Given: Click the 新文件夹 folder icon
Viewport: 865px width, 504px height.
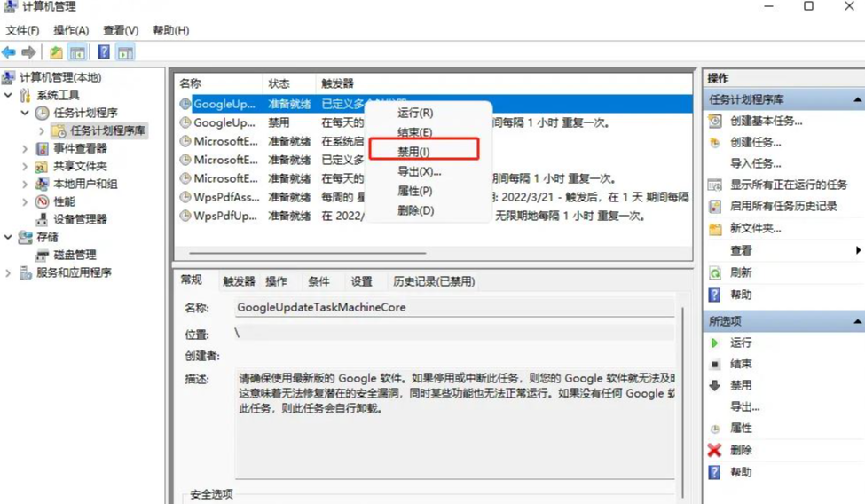Looking at the screenshot, I should [x=715, y=229].
